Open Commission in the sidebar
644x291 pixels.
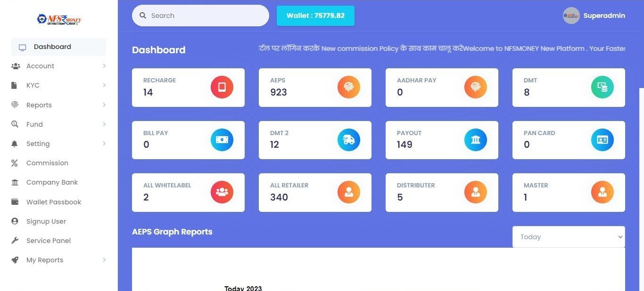47,163
